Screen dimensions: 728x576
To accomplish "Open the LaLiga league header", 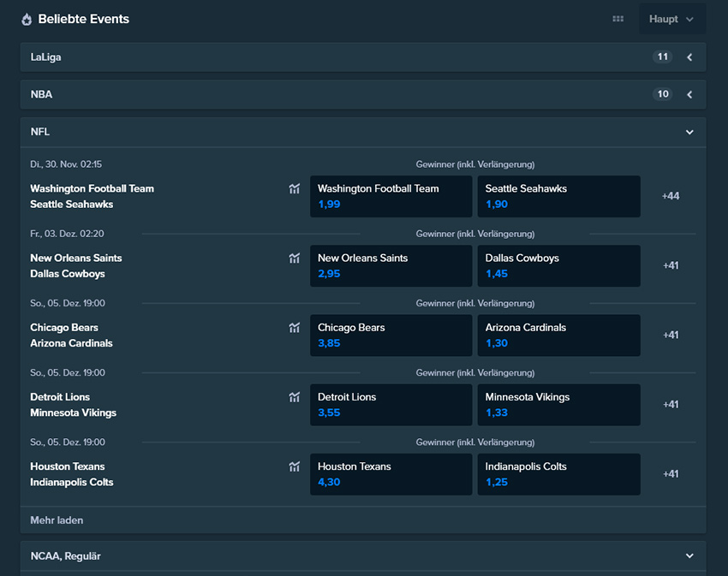I will 363,57.
